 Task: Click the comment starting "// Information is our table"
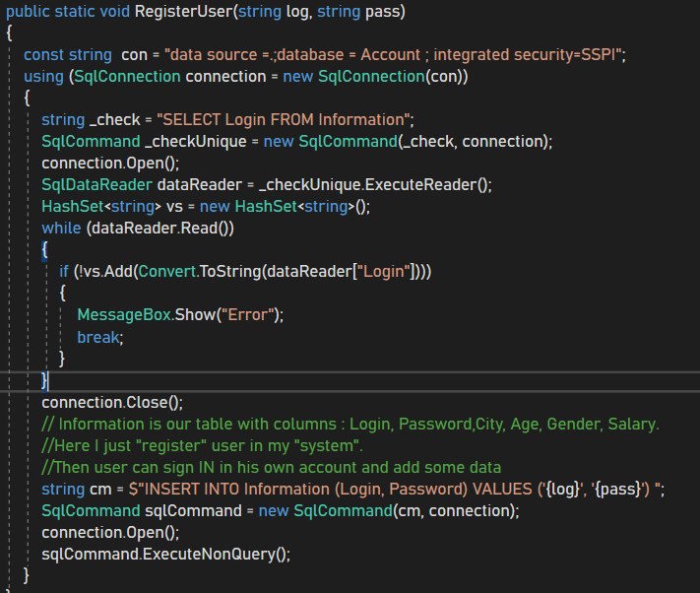(x=350, y=424)
